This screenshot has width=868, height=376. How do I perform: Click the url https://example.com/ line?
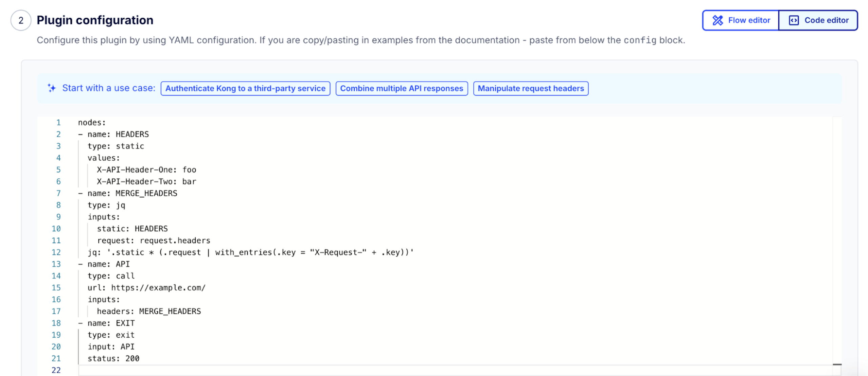coord(146,288)
